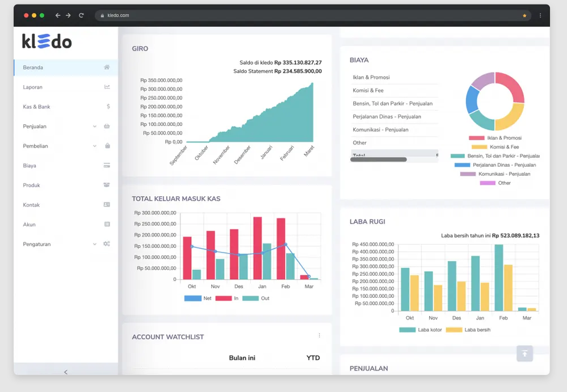Click the gears icon next to Pengaturan
This screenshot has height=392, width=567.
point(107,244)
